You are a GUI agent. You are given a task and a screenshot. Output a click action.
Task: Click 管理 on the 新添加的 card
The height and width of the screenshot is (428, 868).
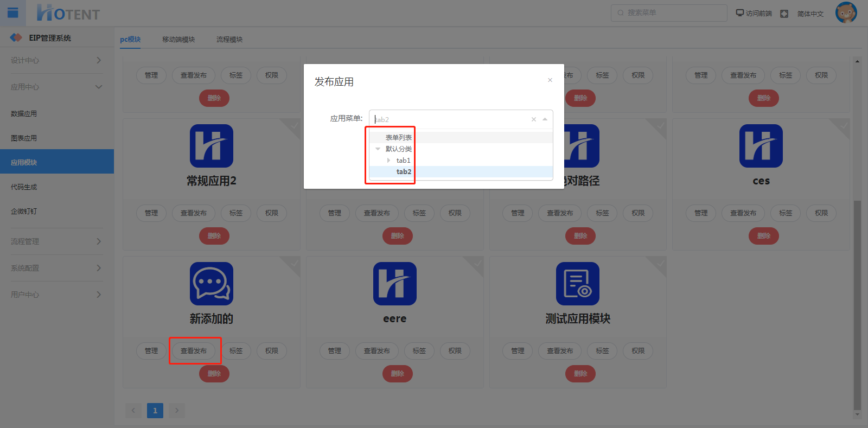[151, 351]
